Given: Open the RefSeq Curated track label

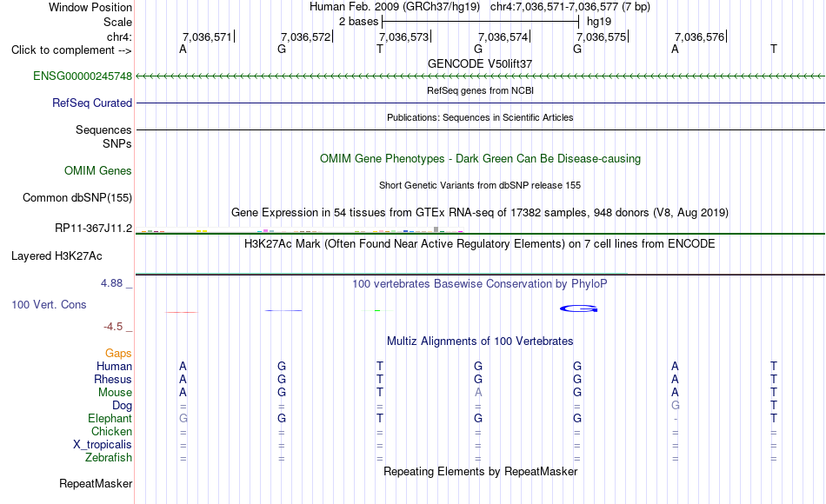Looking at the screenshot, I should [92, 103].
